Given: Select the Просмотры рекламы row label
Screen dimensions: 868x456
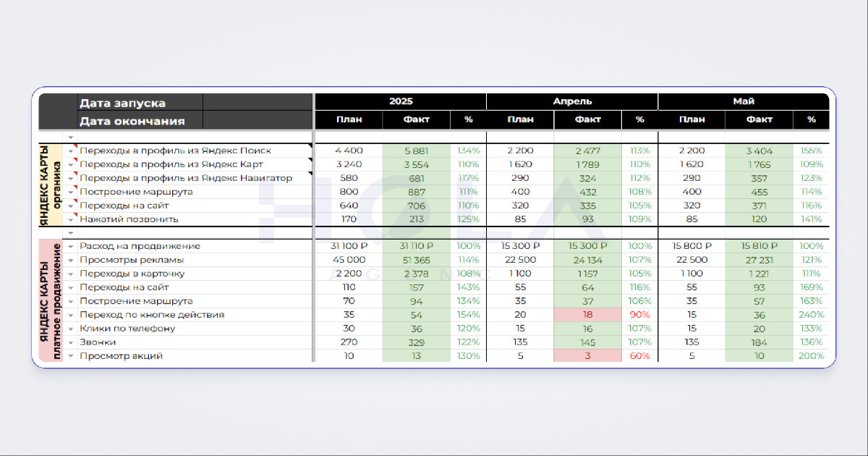Looking at the screenshot, I should click(x=132, y=261).
